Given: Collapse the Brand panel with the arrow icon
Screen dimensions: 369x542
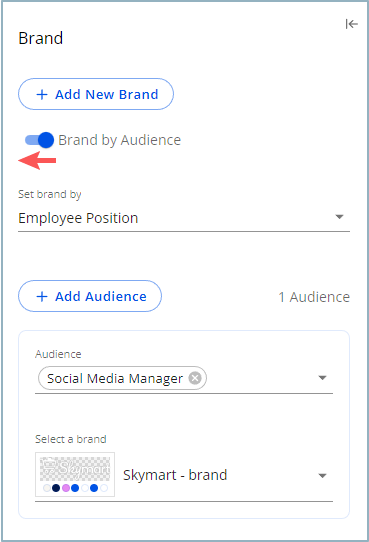Looking at the screenshot, I should 351,24.
